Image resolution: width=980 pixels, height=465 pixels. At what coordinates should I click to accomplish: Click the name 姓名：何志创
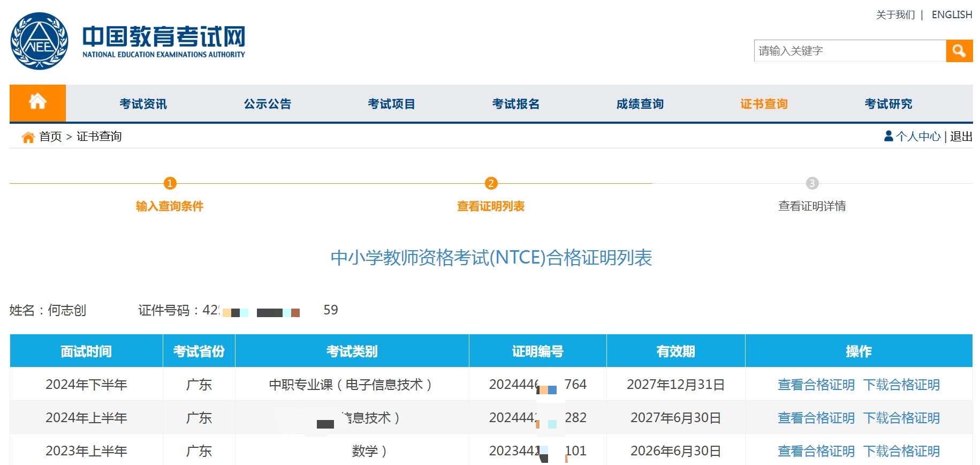tap(48, 310)
